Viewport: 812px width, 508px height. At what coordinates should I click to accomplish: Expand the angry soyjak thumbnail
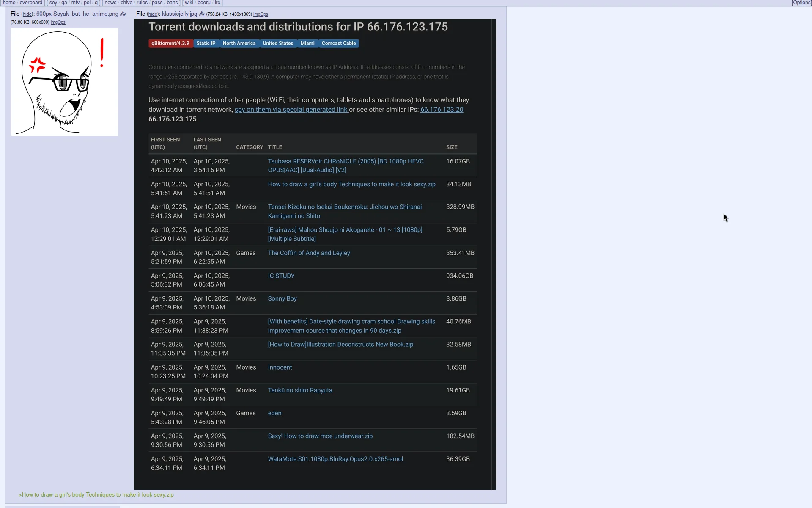64,82
